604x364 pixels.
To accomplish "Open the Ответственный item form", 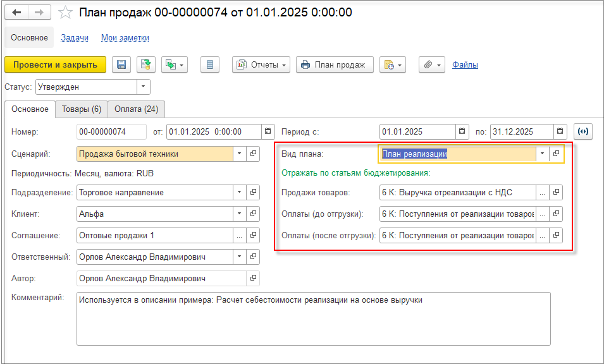I will (x=253, y=257).
